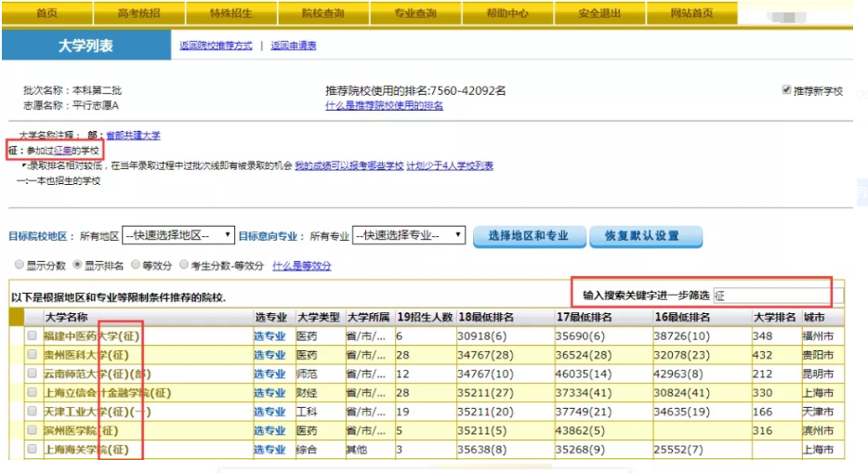This screenshot has height=473, width=868.
Task: Sort by 18最低排名 column header
Action: pyautogui.click(x=486, y=317)
